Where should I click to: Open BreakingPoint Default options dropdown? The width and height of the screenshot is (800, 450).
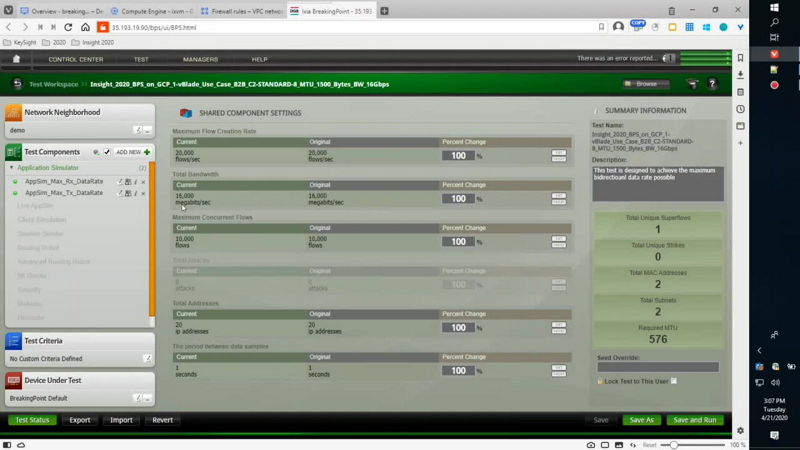pos(147,398)
